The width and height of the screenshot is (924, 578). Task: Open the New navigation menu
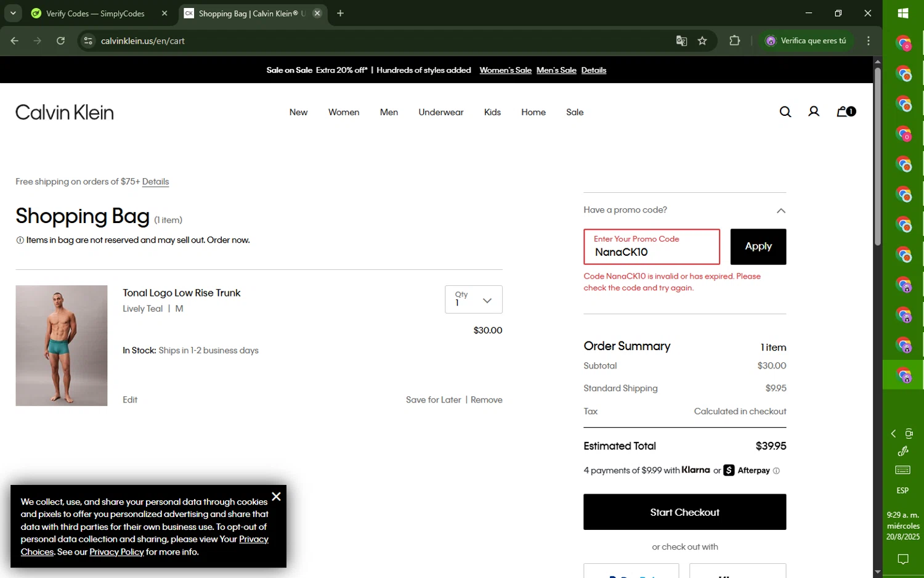(x=298, y=112)
